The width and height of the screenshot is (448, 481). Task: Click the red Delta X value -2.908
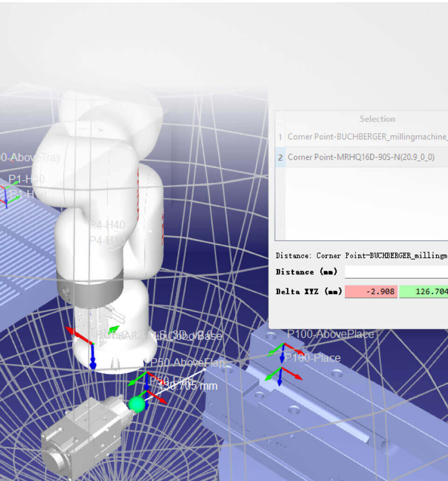click(x=371, y=292)
